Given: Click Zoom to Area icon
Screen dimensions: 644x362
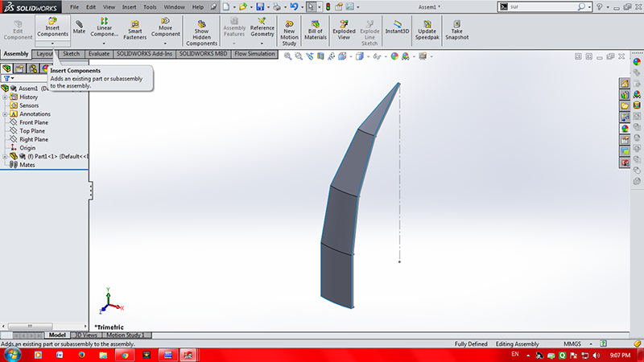Looking at the screenshot, I should pyautogui.click(x=299, y=56).
